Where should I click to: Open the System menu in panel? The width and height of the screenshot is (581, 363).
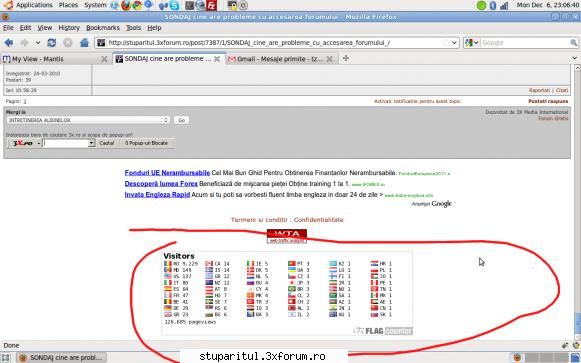[95, 5]
